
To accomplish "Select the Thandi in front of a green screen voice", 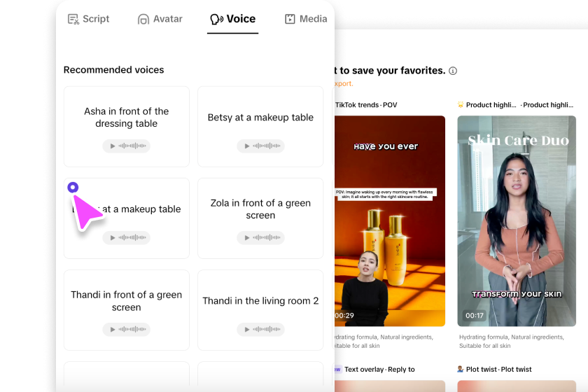I will 127,310.
